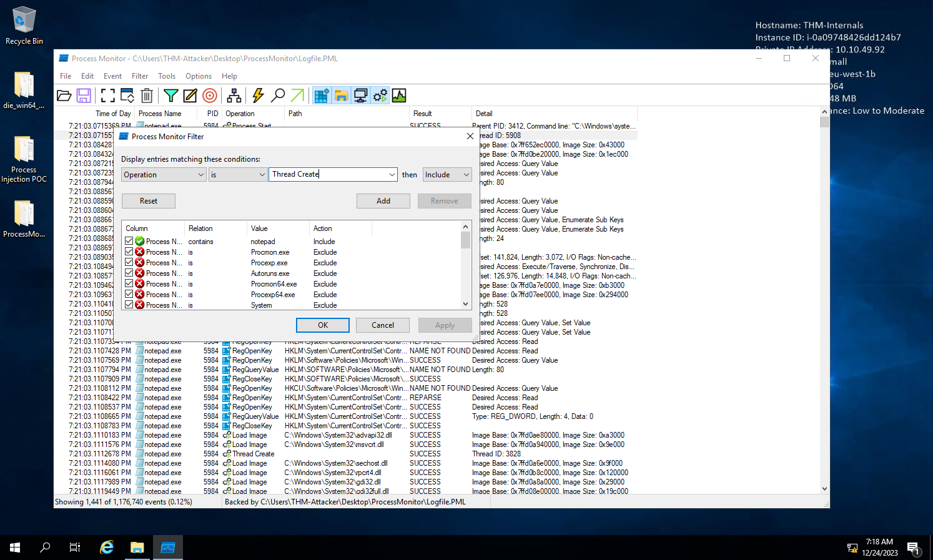Click the Highlight pencil toolbar icon
The height and width of the screenshot is (560, 933).
click(x=190, y=96)
